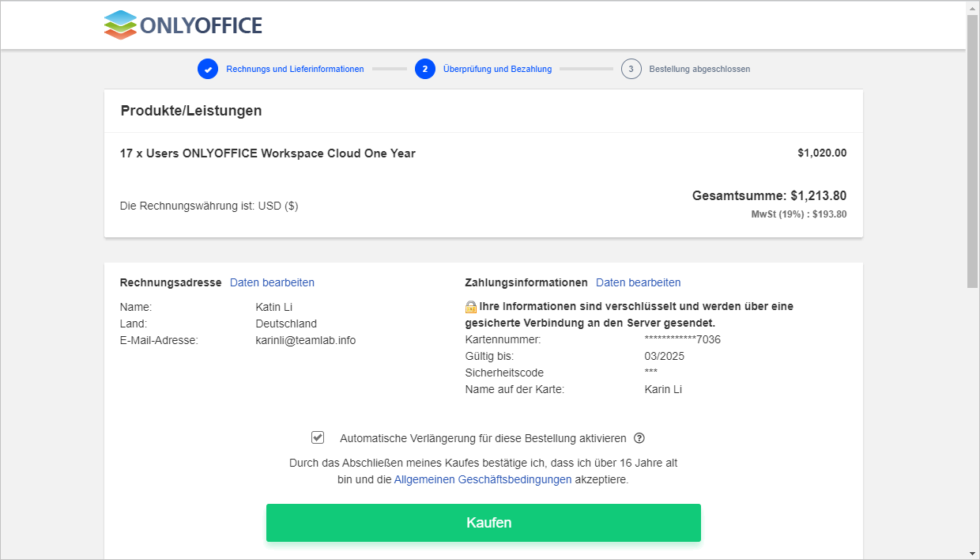Screen dimensions: 980x560
Task: Click the completed step one checkmark circle
Action: (208, 69)
